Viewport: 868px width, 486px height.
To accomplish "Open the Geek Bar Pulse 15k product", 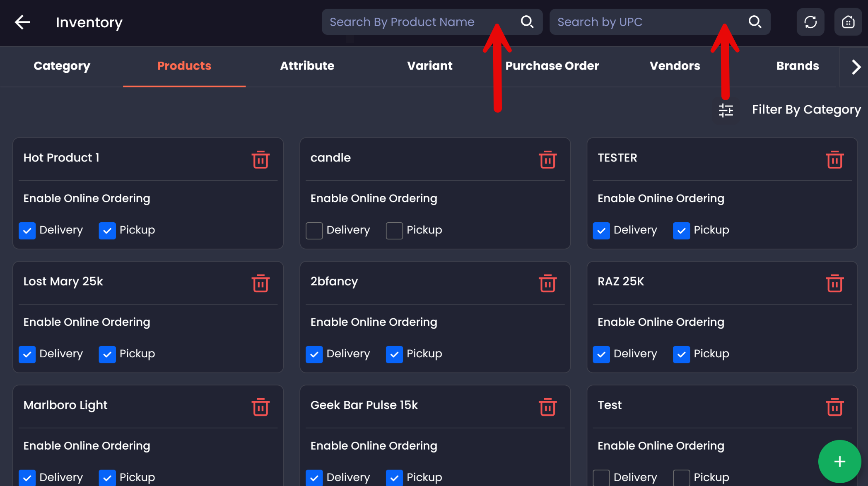I will coord(364,405).
